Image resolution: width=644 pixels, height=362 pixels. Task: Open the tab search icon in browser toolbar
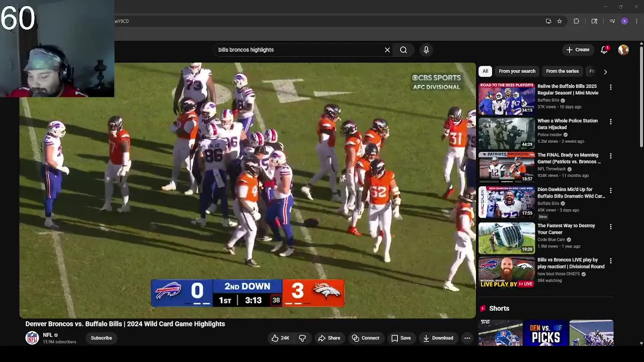(x=594, y=21)
